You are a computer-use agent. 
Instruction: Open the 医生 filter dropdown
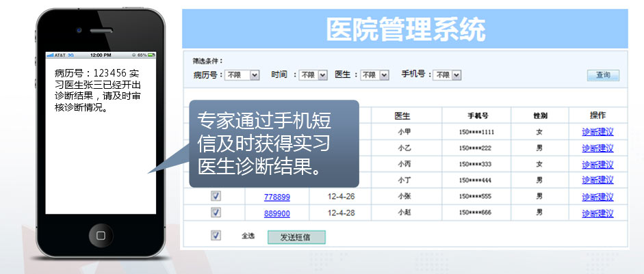click(x=375, y=75)
